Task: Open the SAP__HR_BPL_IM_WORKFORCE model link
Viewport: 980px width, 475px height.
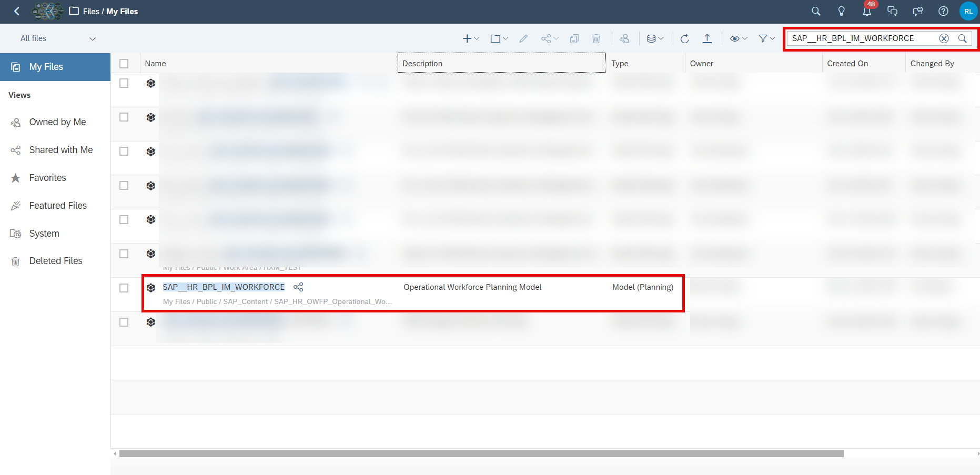Action: pyautogui.click(x=224, y=287)
